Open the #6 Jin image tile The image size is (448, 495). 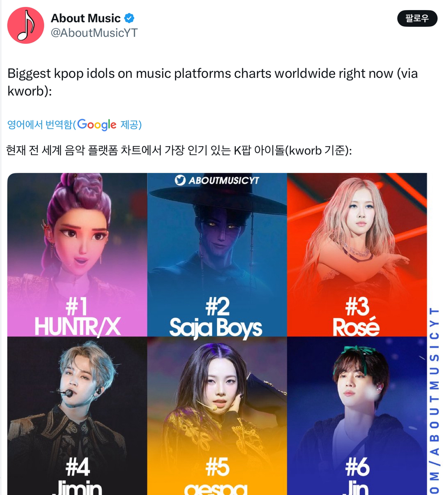[x=357, y=416]
